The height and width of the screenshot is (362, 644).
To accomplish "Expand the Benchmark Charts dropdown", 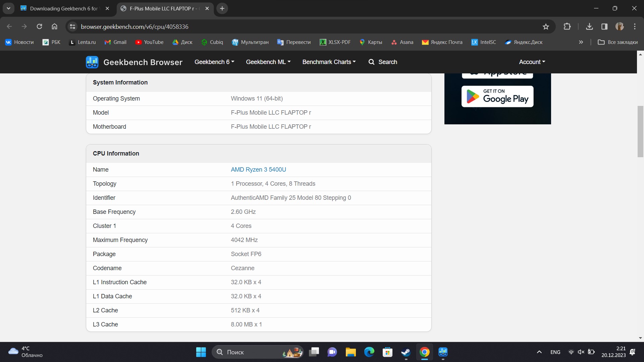I will 329,62.
